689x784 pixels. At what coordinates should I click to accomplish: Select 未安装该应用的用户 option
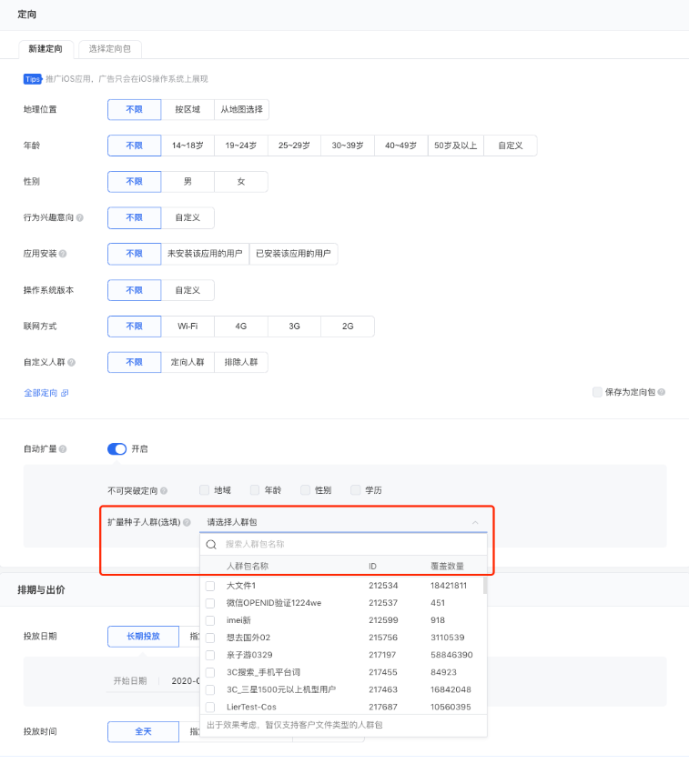point(205,254)
